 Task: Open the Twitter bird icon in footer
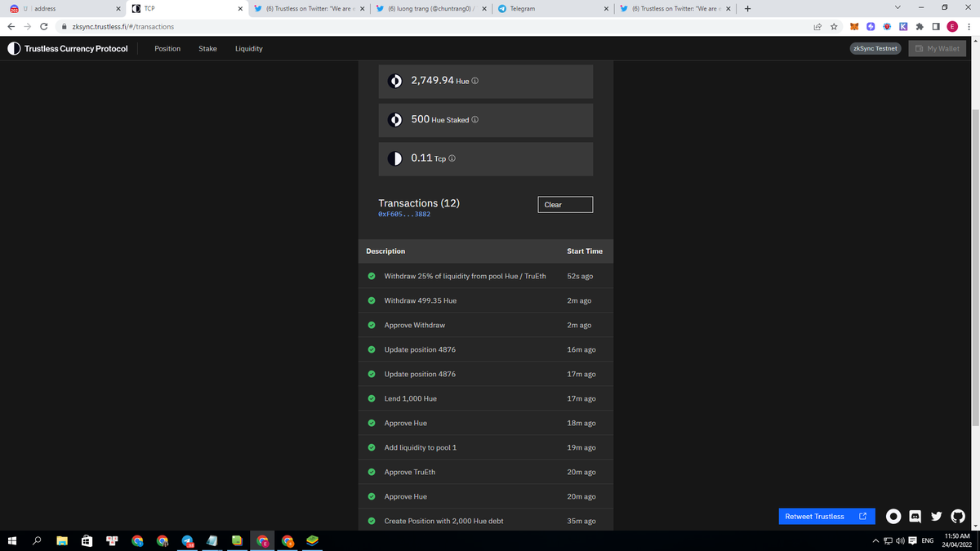(937, 516)
